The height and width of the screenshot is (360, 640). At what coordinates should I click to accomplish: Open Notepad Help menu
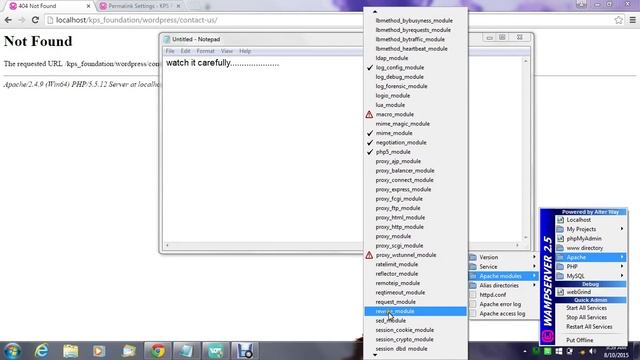[x=245, y=51]
